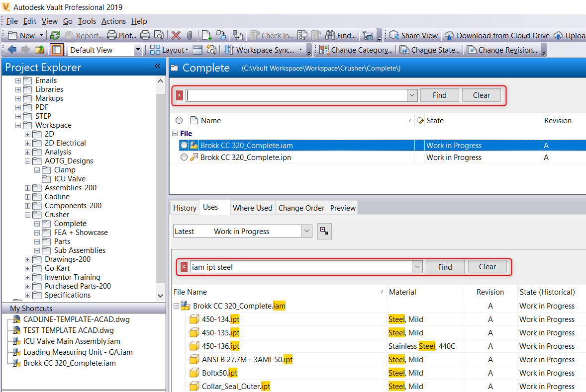Click the red X delete icon
The width and height of the screenshot is (586, 392).
click(x=176, y=35)
